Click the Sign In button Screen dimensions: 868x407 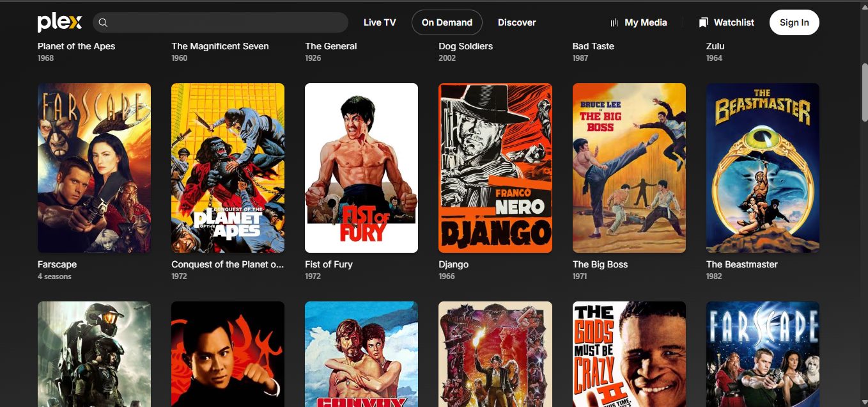coord(794,22)
